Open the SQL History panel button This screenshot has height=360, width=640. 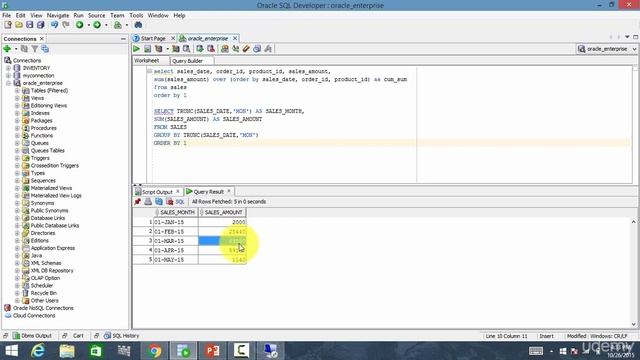coord(122,336)
